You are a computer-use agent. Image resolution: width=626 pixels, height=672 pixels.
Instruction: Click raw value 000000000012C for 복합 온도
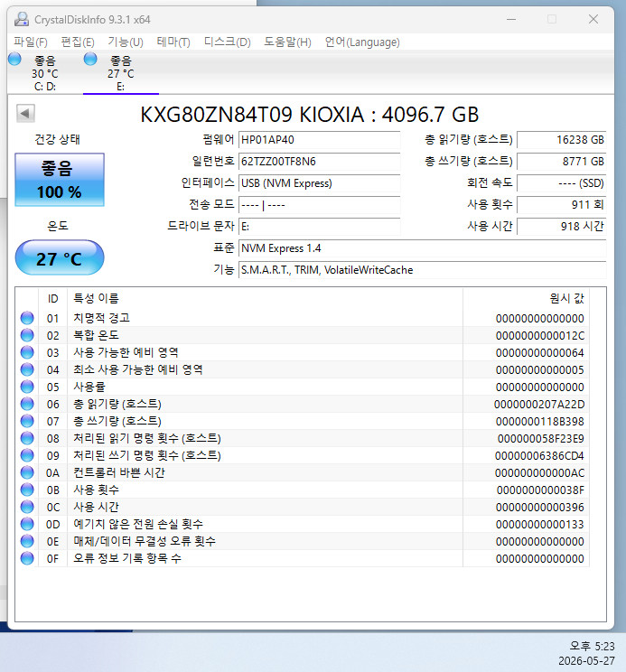point(540,336)
